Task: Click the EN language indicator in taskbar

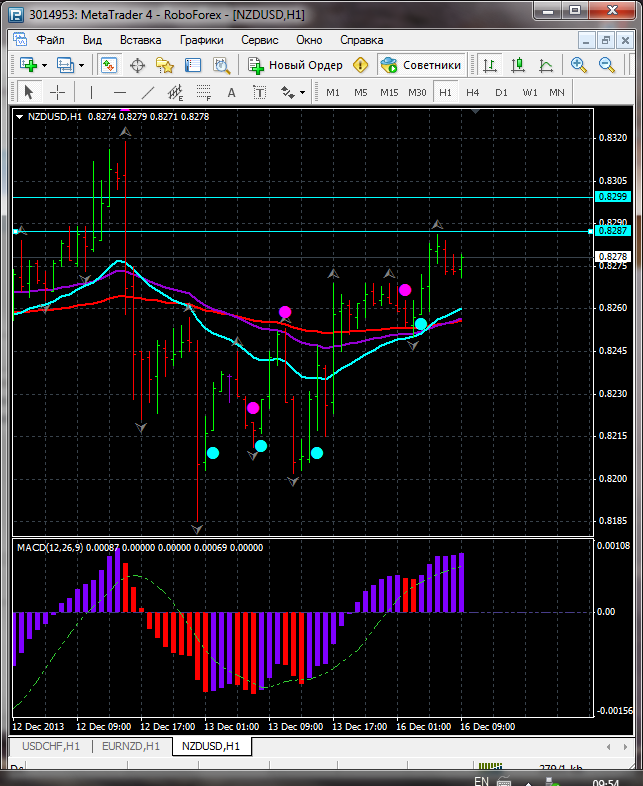Action: (481, 779)
